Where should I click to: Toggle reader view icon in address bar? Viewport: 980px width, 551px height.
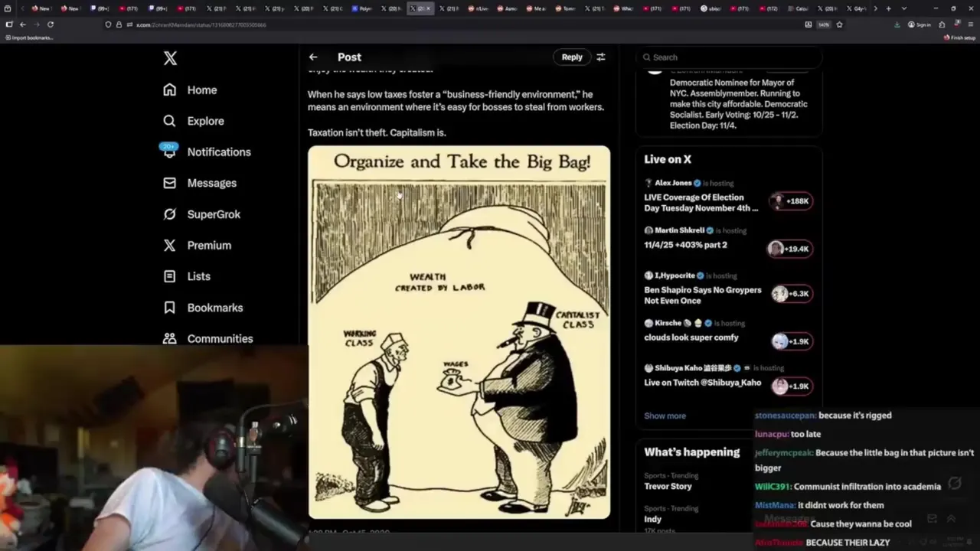click(x=808, y=24)
